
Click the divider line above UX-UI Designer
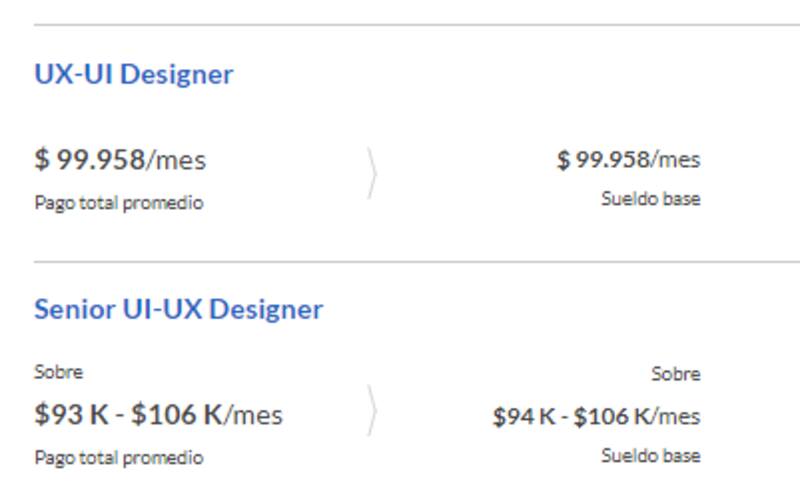tap(400, 25)
